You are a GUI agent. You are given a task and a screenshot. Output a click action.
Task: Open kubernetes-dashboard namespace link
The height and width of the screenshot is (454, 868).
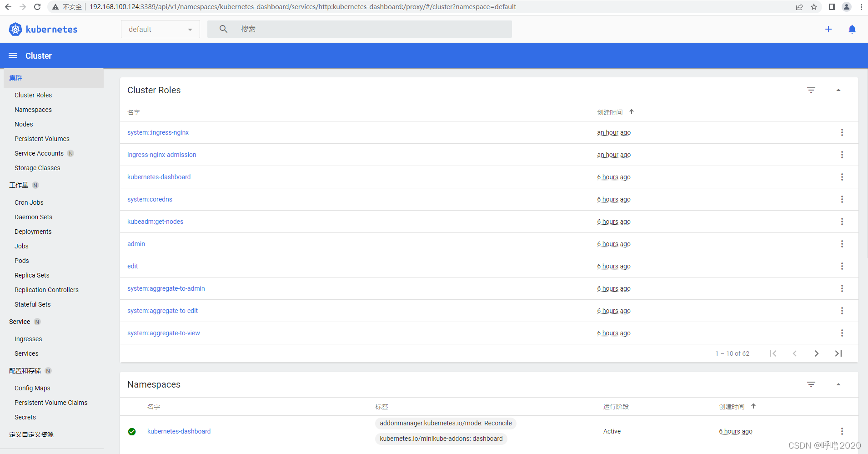(x=179, y=431)
